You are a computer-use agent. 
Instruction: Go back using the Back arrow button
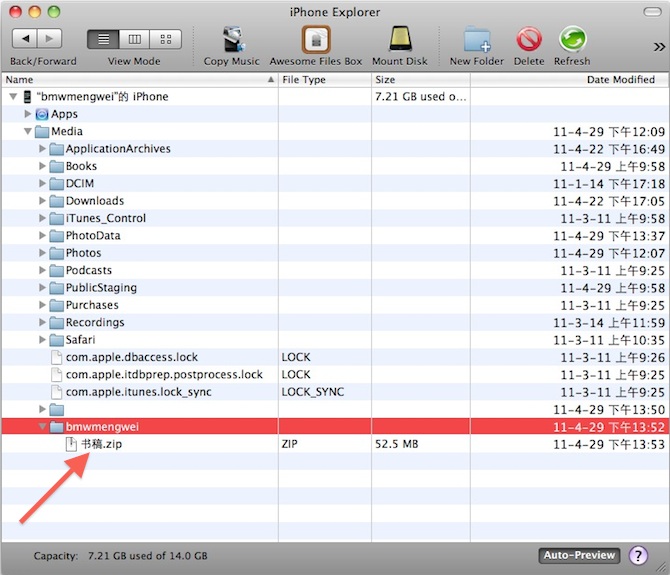pos(25,39)
